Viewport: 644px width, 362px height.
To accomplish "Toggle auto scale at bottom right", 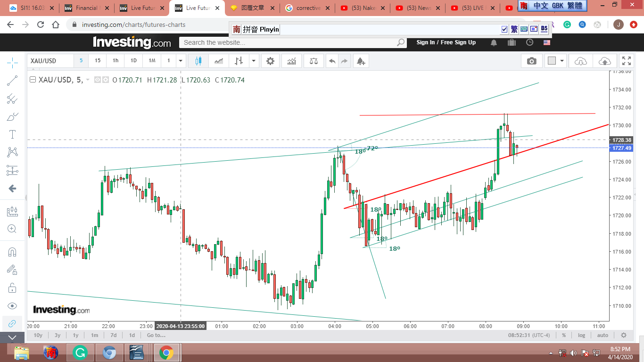I will [603, 335].
